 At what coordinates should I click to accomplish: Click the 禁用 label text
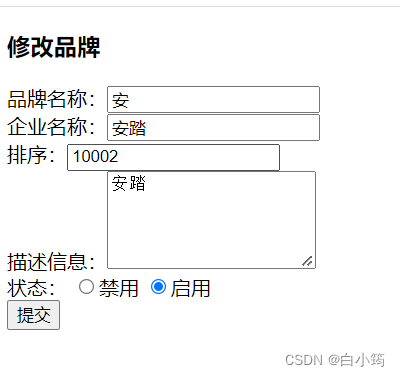coord(118,288)
